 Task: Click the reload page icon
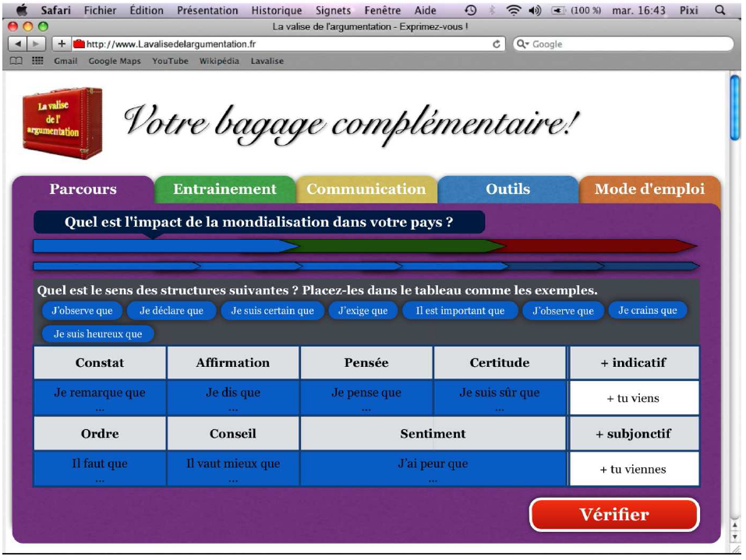click(x=497, y=44)
